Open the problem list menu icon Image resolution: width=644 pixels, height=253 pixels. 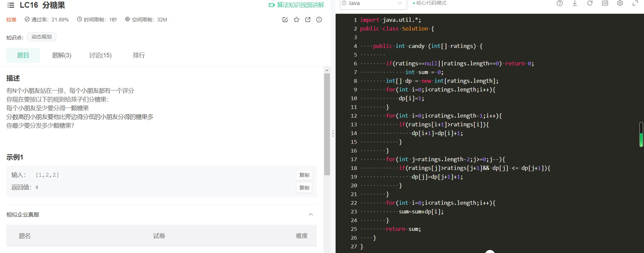pyautogui.click(x=11, y=5)
